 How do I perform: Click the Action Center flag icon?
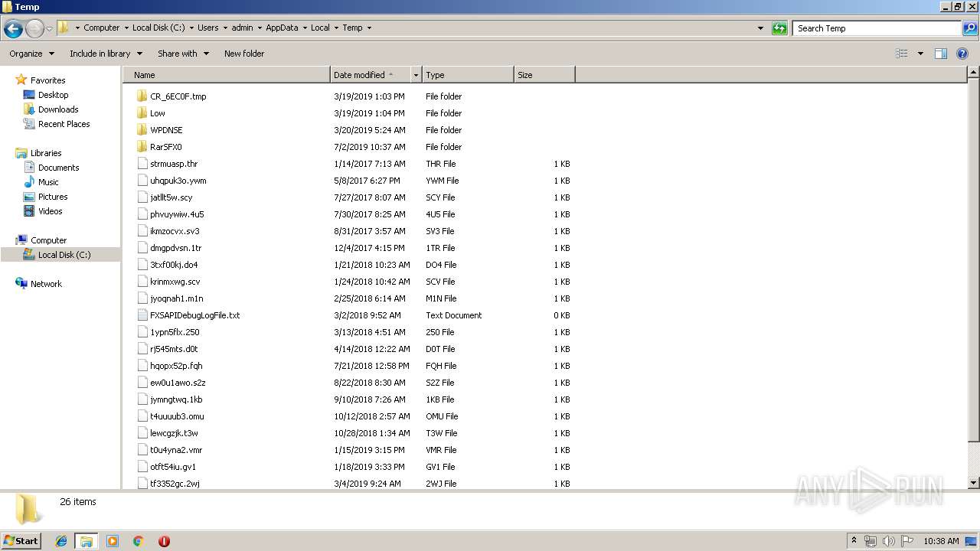pyautogui.click(x=907, y=541)
